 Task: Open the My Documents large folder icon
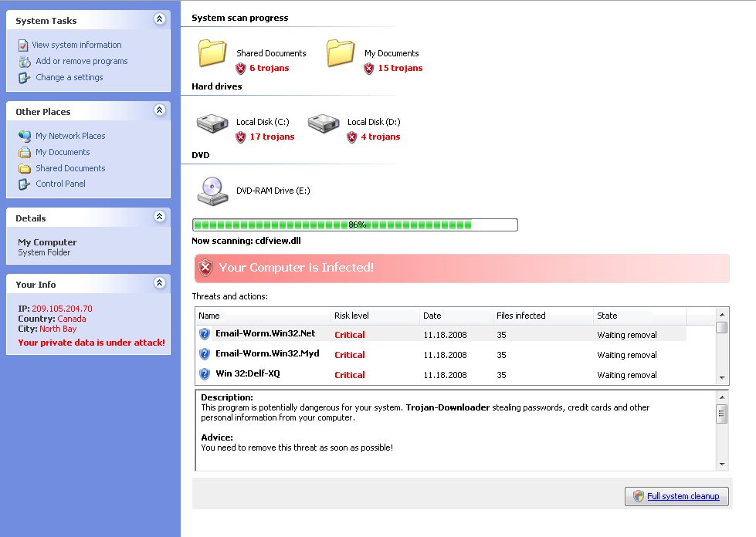(341, 53)
